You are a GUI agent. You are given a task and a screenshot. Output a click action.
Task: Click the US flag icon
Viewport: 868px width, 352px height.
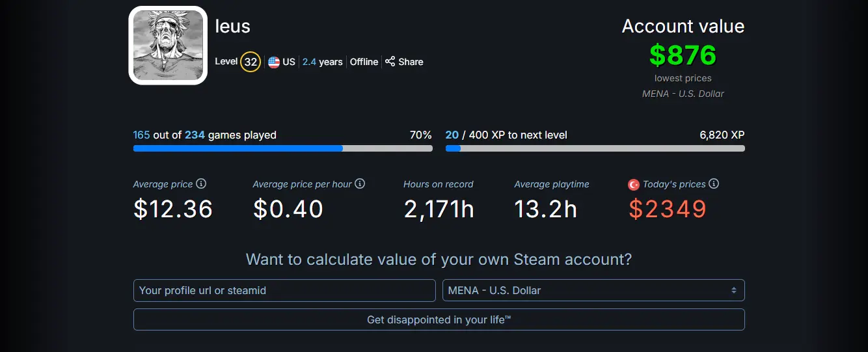click(274, 62)
